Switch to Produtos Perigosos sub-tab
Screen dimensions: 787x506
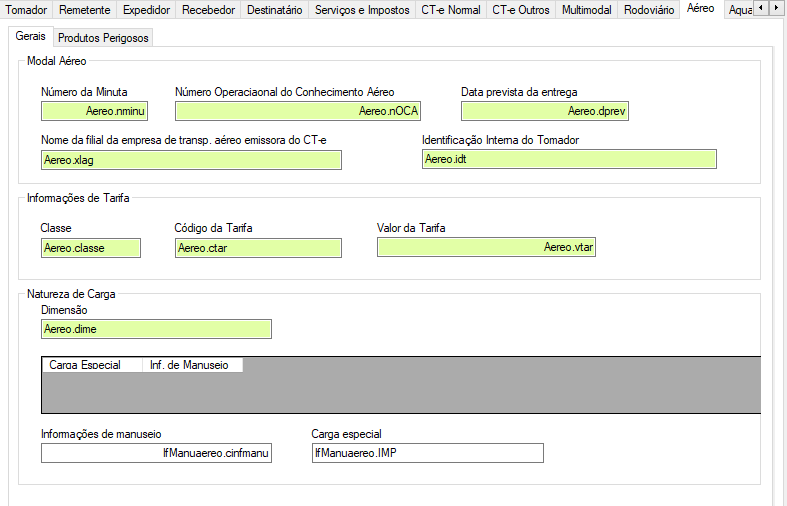tap(103, 38)
